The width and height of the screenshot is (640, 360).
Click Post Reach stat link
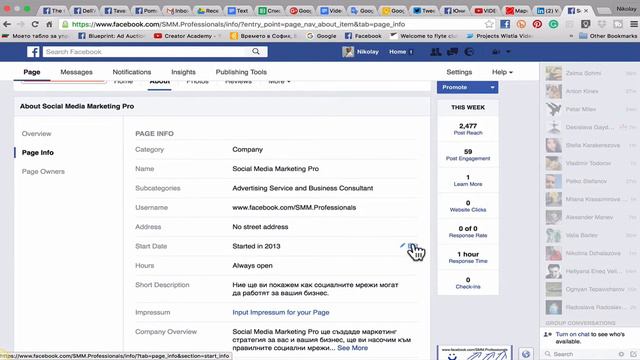click(468, 133)
